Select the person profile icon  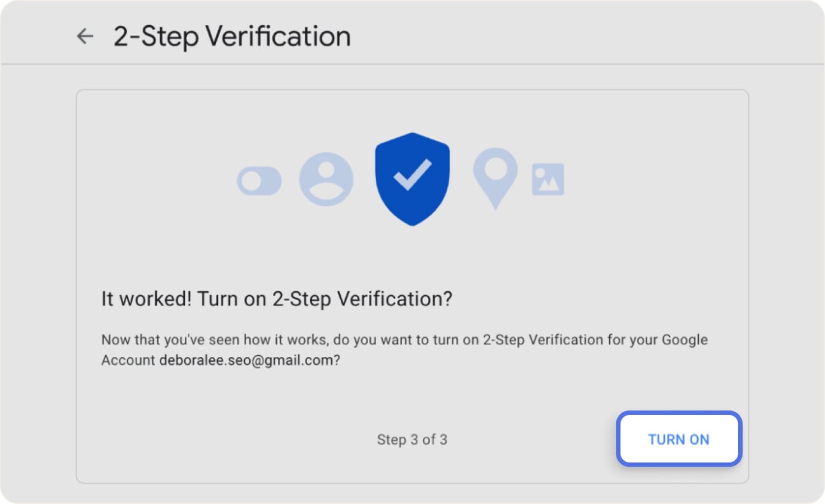point(326,179)
